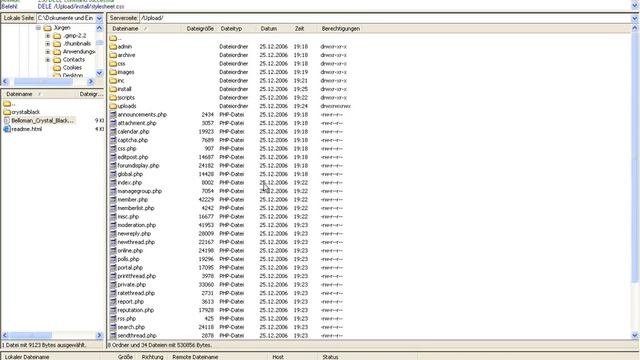Click the parent directory folder icon on server
The width and height of the screenshot is (640, 360).
(x=113, y=38)
